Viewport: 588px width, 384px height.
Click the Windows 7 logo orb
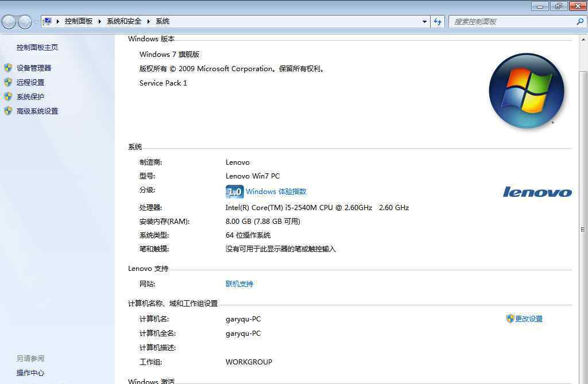[x=527, y=91]
